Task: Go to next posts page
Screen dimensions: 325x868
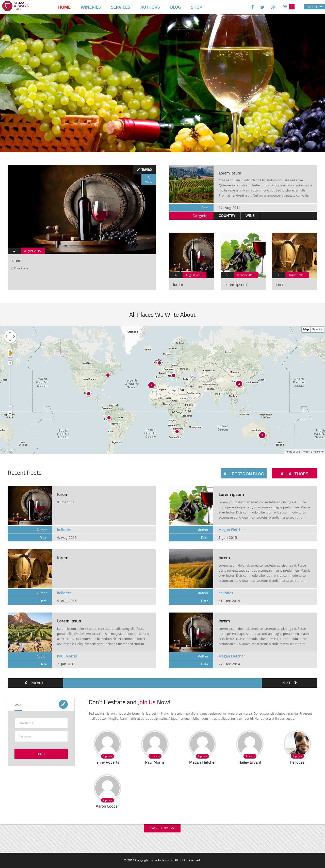Action: (x=289, y=683)
